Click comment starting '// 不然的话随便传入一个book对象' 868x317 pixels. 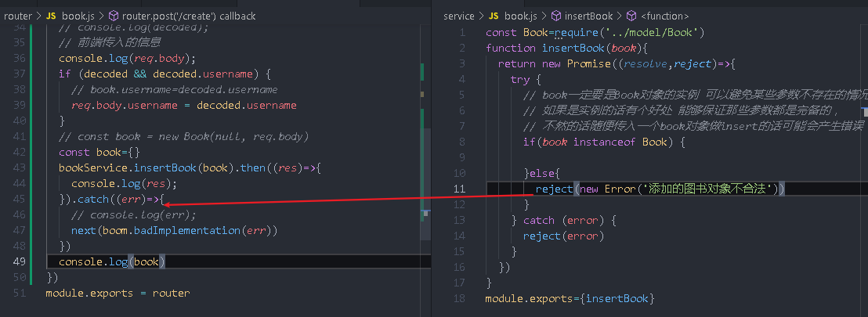694,126
